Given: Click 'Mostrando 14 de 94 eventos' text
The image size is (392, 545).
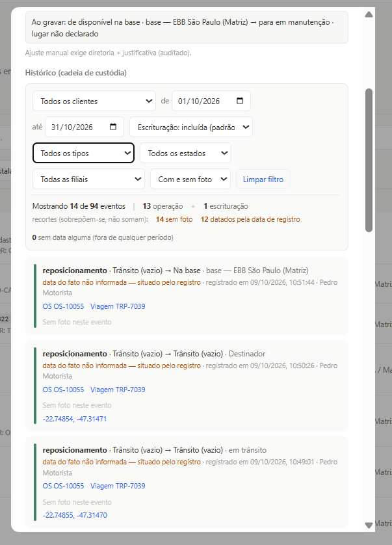Looking at the screenshot, I should coord(79,206).
